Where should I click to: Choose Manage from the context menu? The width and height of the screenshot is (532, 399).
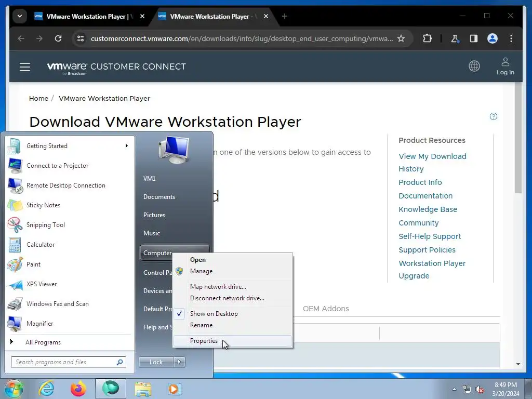(x=232, y=271)
